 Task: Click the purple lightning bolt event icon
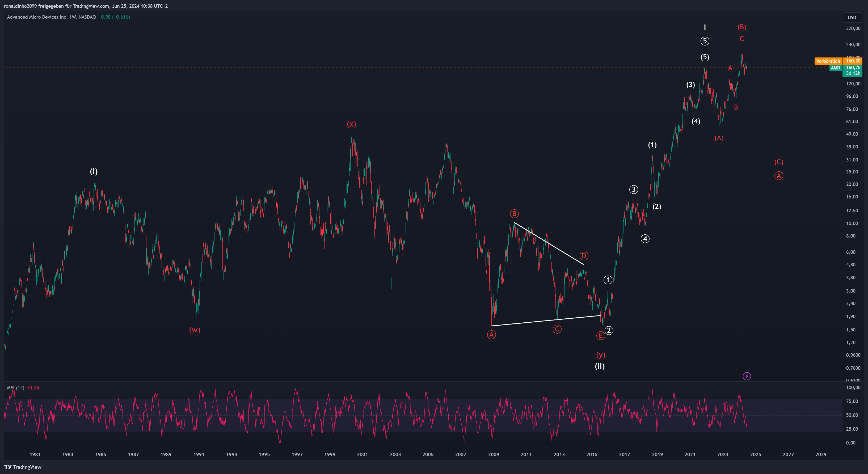click(x=747, y=376)
